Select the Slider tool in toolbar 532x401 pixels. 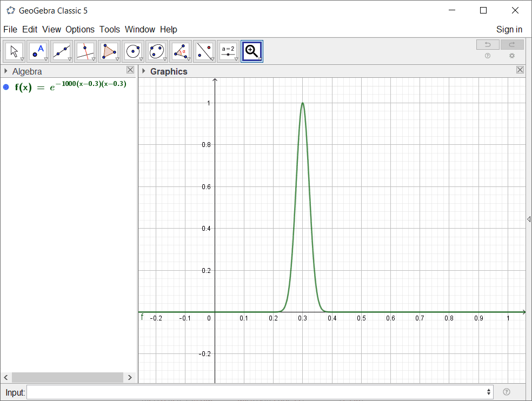click(x=228, y=51)
